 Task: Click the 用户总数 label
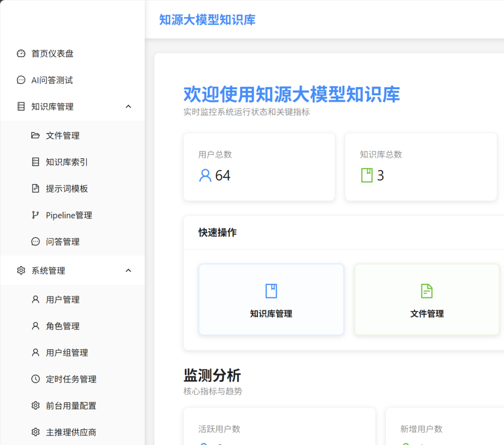point(215,155)
